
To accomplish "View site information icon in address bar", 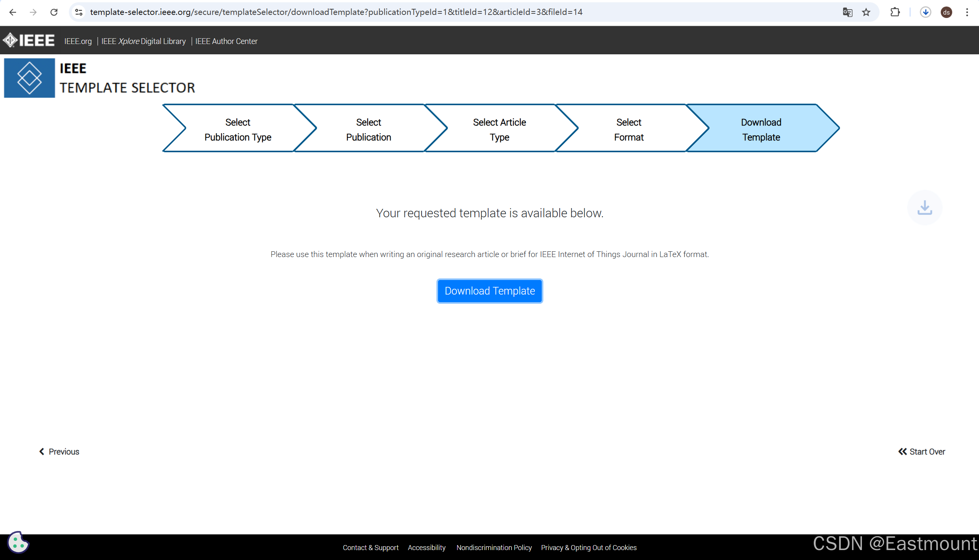I will [x=79, y=12].
